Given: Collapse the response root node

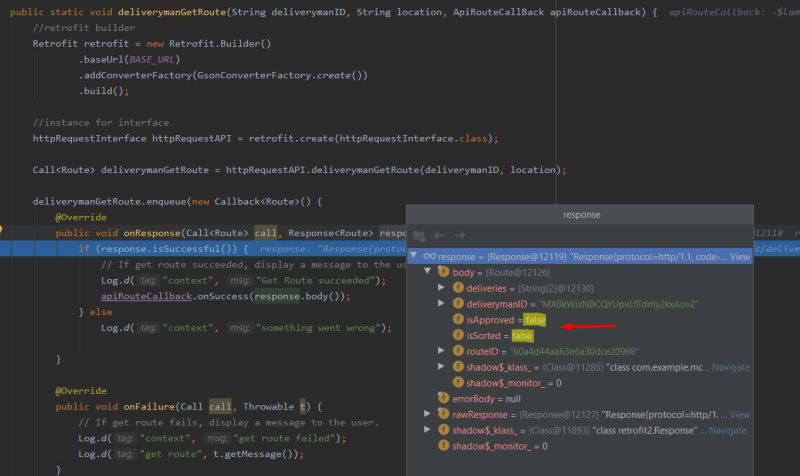Looking at the screenshot, I should pos(414,255).
